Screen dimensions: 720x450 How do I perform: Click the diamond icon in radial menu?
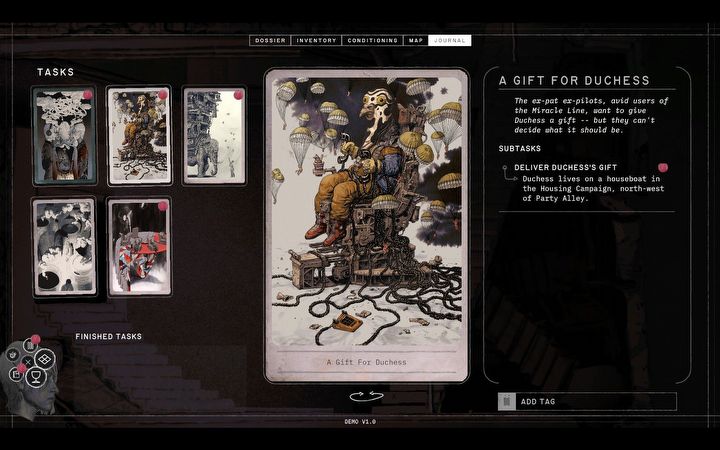[x=45, y=358]
